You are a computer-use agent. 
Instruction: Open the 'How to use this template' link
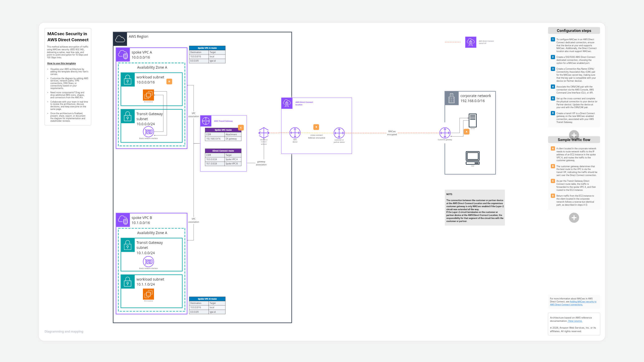[62, 63]
